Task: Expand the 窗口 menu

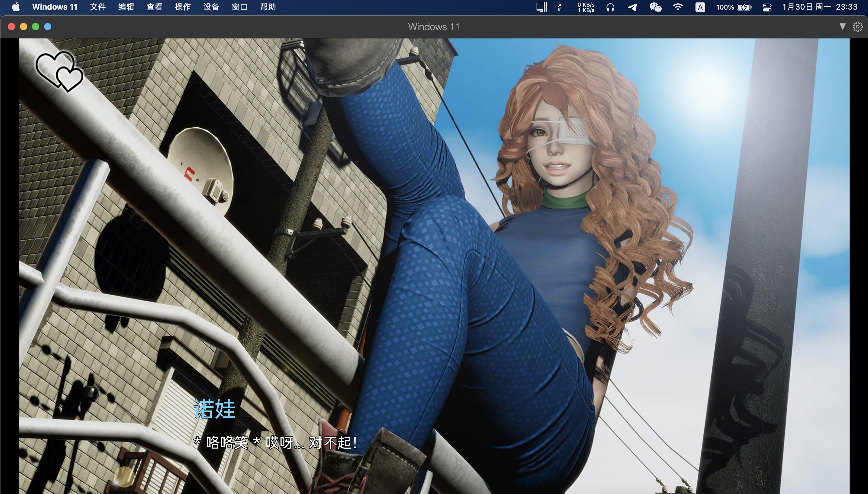Action: click(239, 7)
